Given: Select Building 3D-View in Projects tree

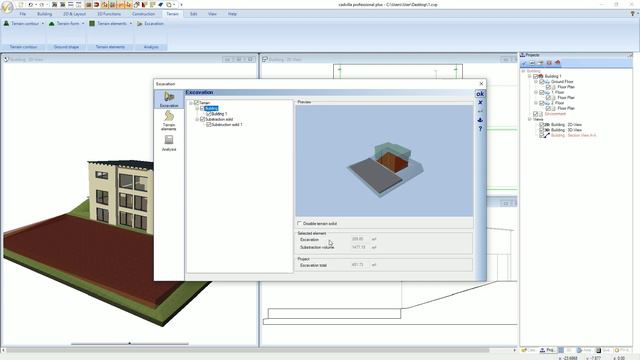Looking at the screenshot, I should (567, 130).
